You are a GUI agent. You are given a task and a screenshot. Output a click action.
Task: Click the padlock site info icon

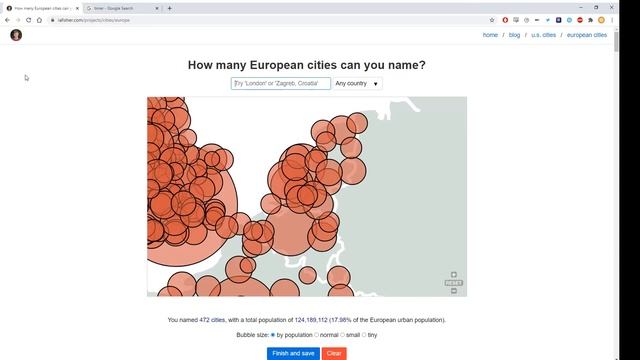click(x=52, y=20)
